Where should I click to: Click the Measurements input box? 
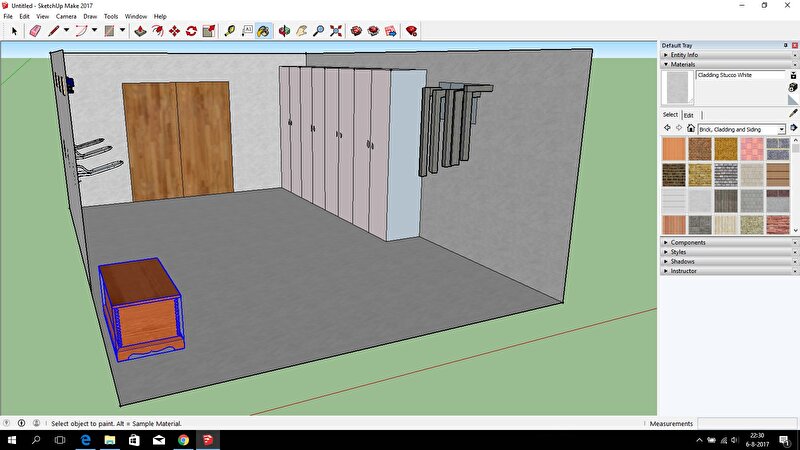[x=747, y=423]
